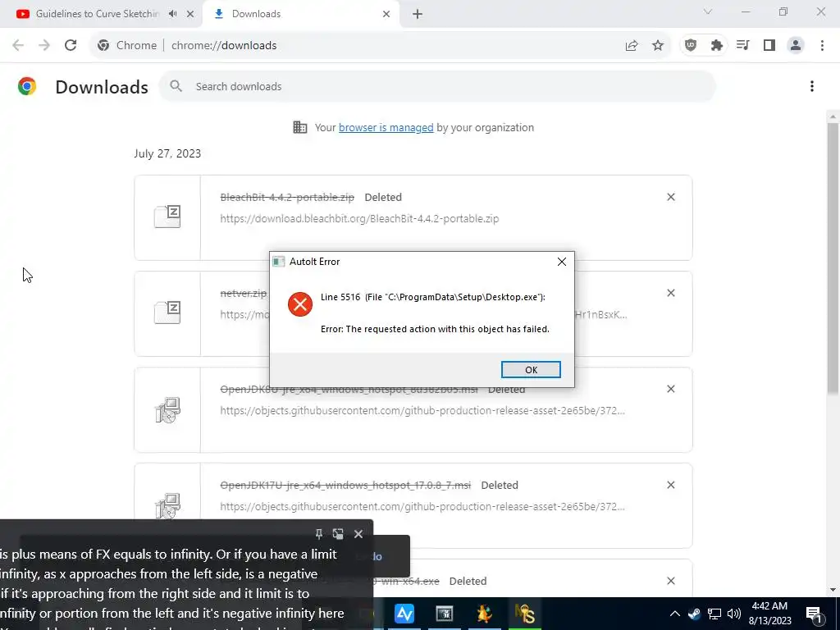The height and width of the screenshot is (630, 840).
Task: Open the orange creature taskbar app icon
Action: 484,614
